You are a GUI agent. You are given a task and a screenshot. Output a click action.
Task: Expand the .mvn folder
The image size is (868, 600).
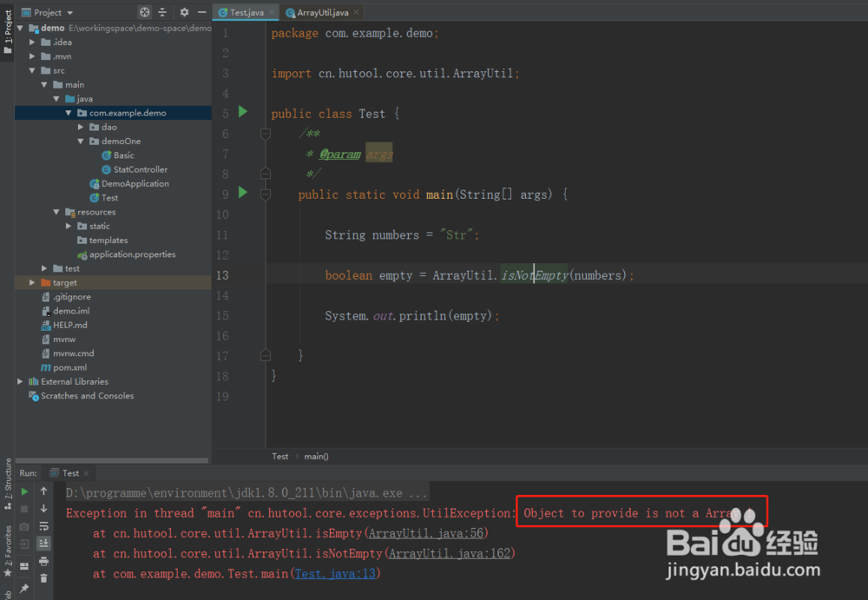coord(32,56)
